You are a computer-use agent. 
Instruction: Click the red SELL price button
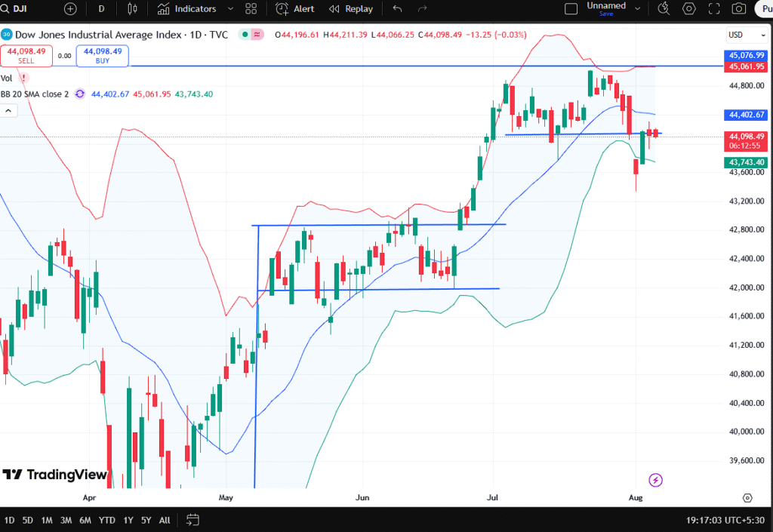26,56
